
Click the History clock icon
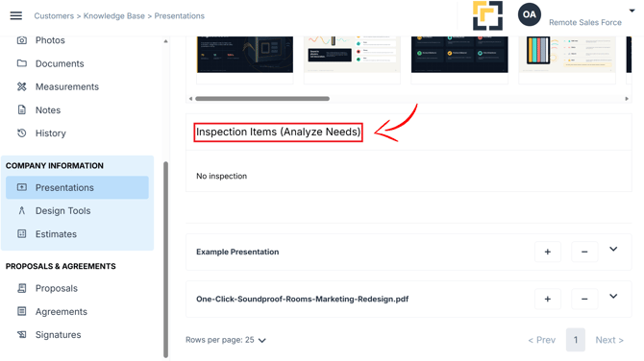tap(22, 132)
